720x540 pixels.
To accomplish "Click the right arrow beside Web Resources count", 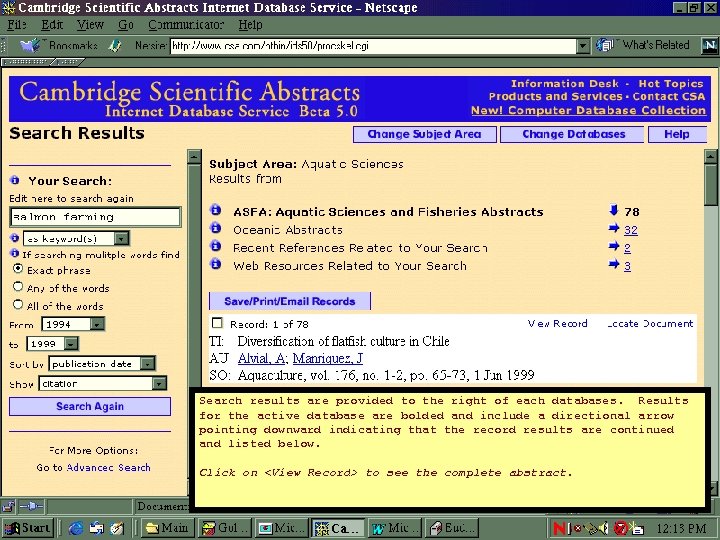I will pyautogui.click(x=614, y=264).
